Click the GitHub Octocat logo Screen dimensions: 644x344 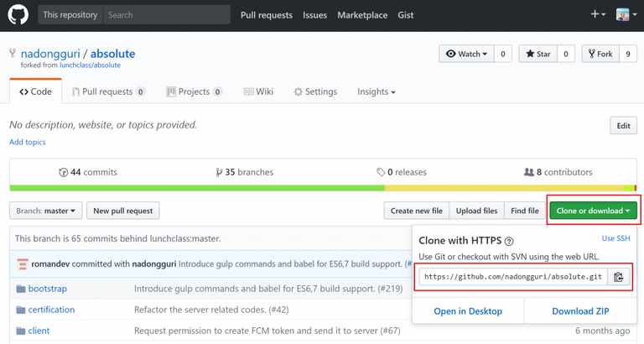[x=18, y=15]
